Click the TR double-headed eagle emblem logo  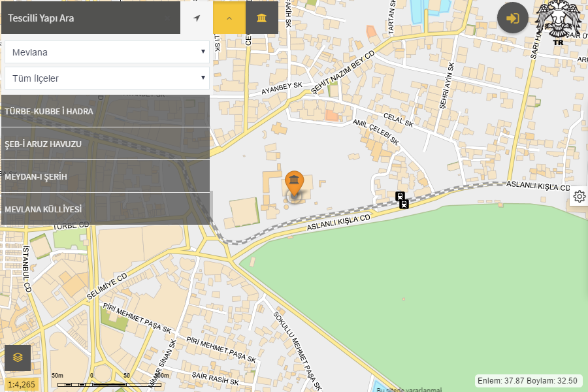point(558,25)
